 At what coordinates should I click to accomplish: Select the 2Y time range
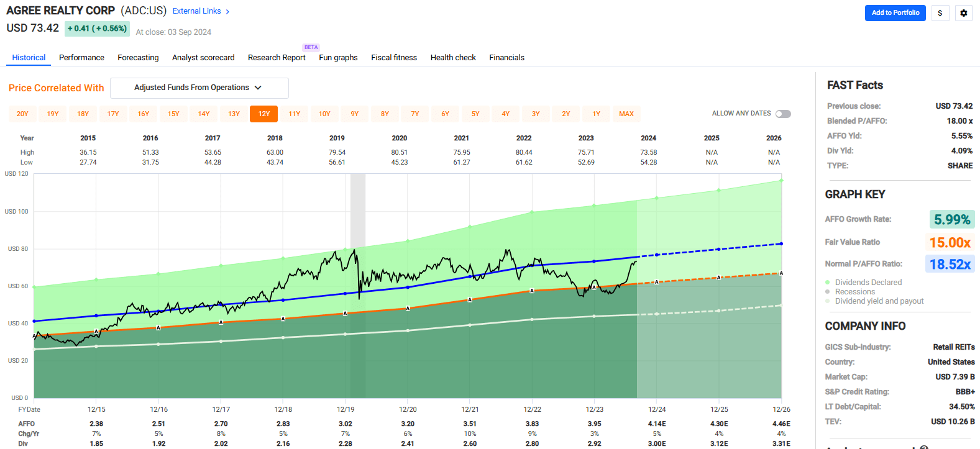click(x=566, y=114)
